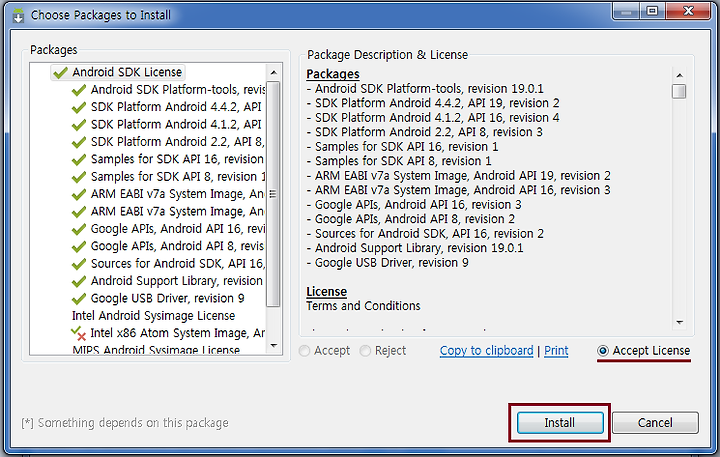Screen dimensions: 720x457
Task: Select Google USB Driver, revision 9 package
Action: pyautogui.click(x=168, y=299)
